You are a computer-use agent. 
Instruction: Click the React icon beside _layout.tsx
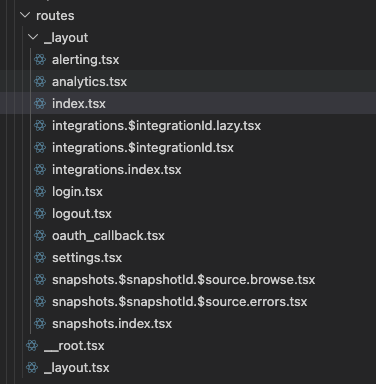click(32, 368)
